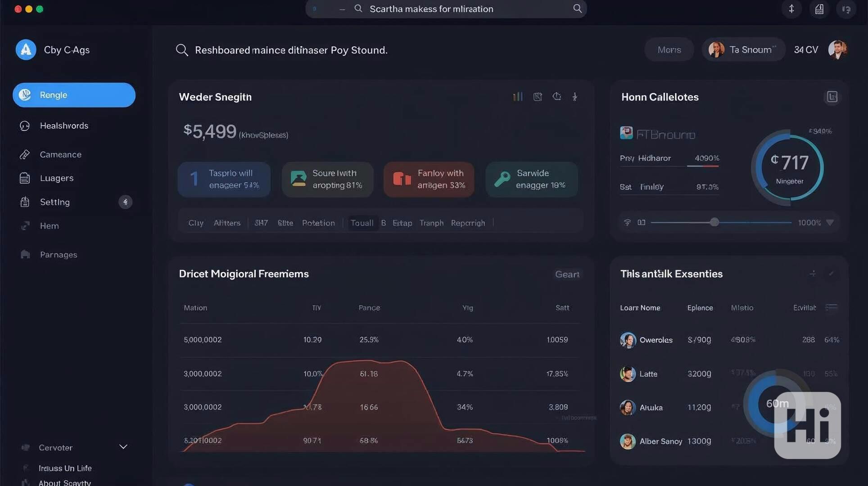The width and height of the screenshot is (868, 486).
Task: Click the plus icon in Exsenties panel
Action: click(813, 274)
